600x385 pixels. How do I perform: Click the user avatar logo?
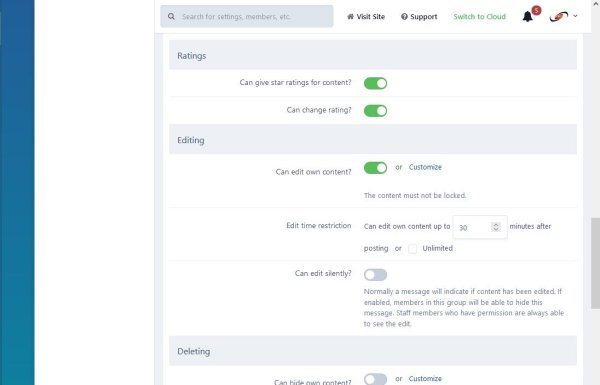coord(559,16)
